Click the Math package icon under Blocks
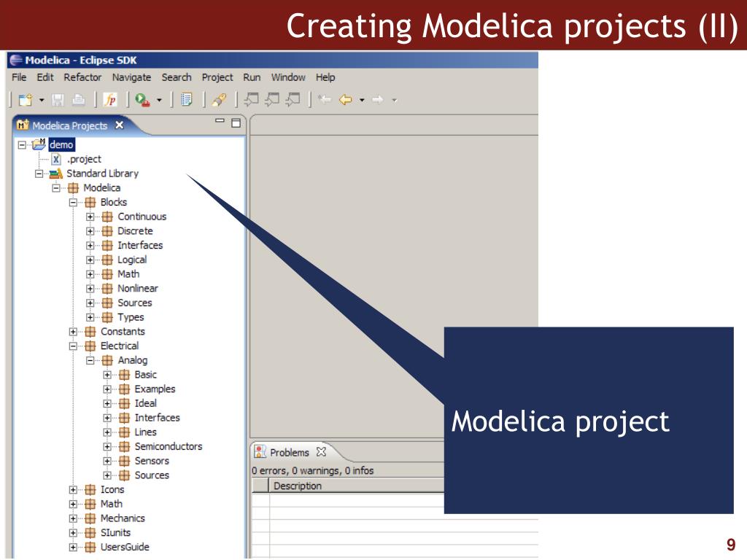This screenshot has width=747, height=560. click(108, 274)
